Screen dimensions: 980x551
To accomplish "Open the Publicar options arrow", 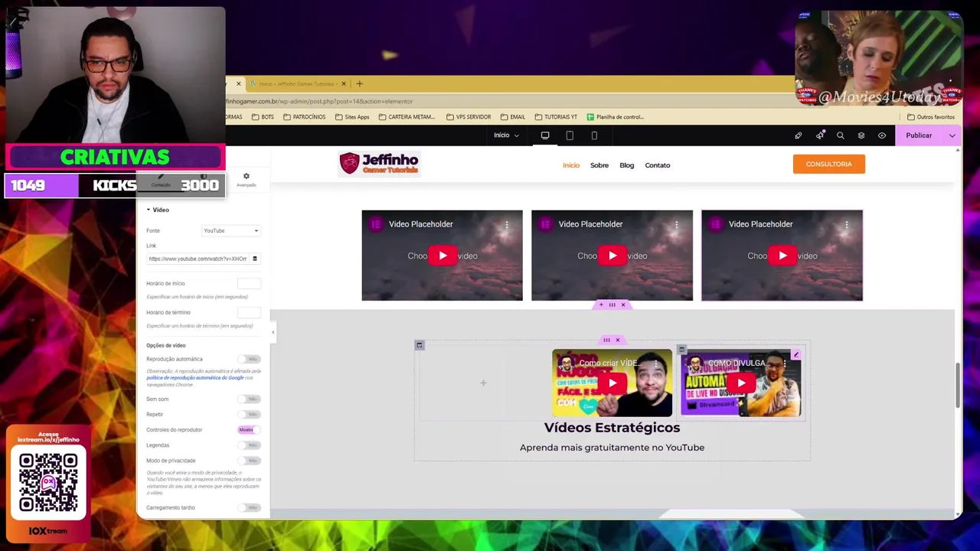I will [x=952, y=135].
